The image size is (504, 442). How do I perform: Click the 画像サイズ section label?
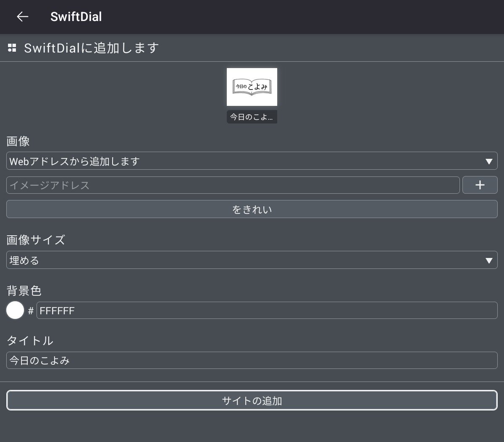point(36,240)
